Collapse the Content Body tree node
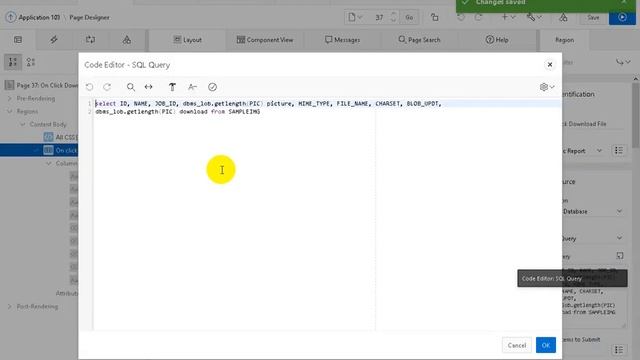The width and height of the screenshot is (640, 360). (23, 124)
